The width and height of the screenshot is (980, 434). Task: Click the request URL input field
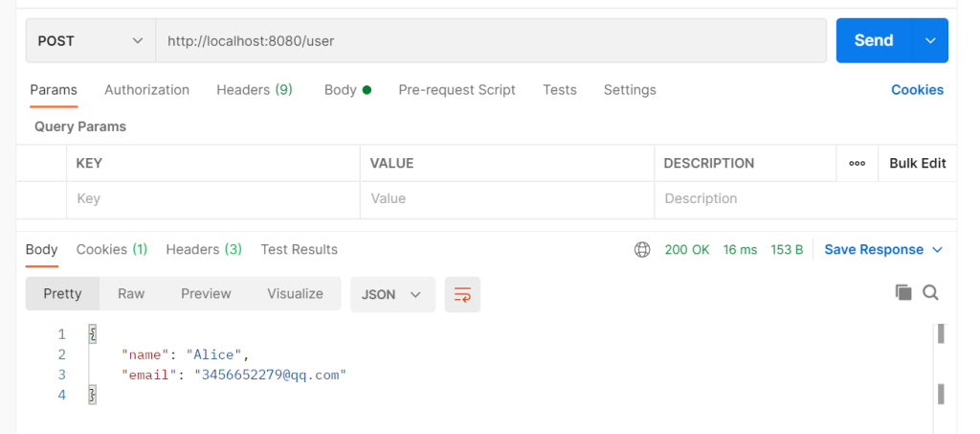point(490,41)
